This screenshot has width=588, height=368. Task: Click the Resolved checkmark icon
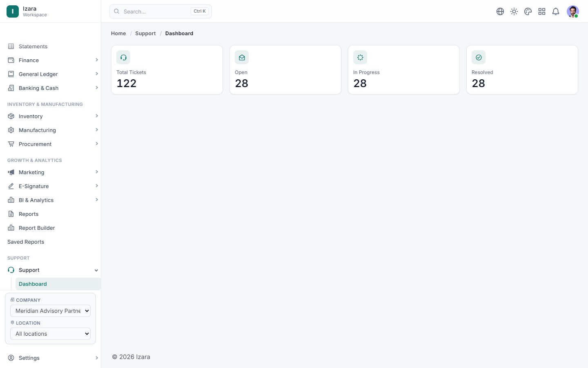479,57
